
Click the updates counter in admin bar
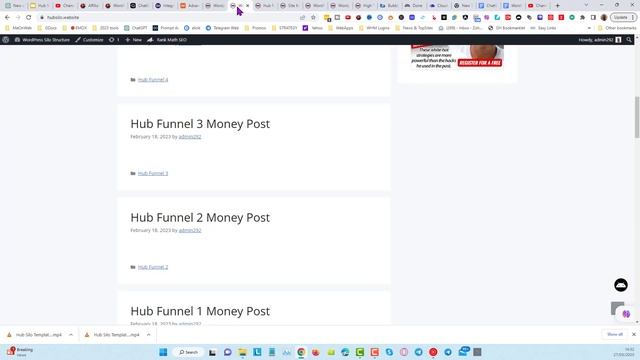point(114,40)
